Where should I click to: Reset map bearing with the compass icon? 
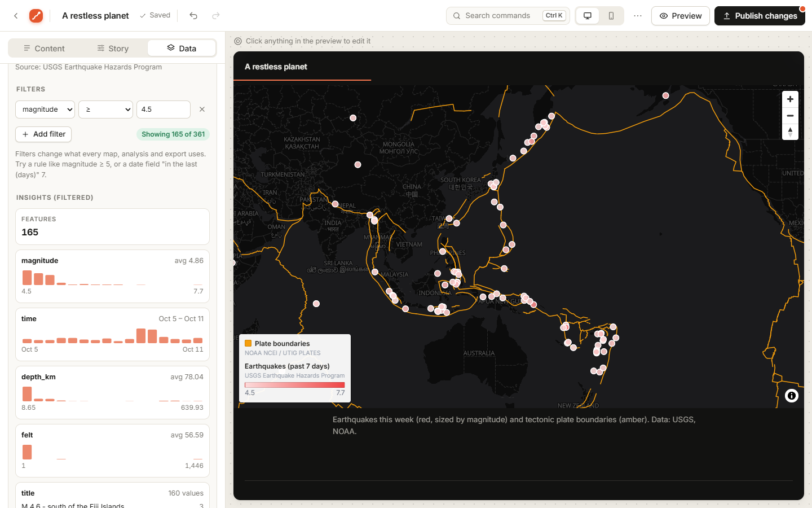tap(790, 132)
